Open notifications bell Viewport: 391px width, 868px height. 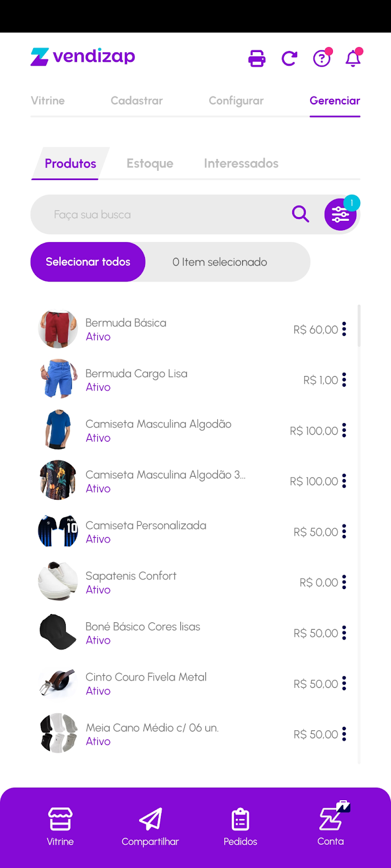click(353, 58)
